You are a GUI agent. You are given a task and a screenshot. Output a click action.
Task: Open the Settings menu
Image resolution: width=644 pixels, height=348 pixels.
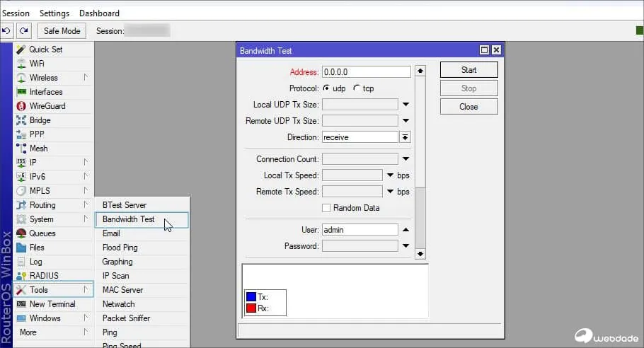click(54, 13)
